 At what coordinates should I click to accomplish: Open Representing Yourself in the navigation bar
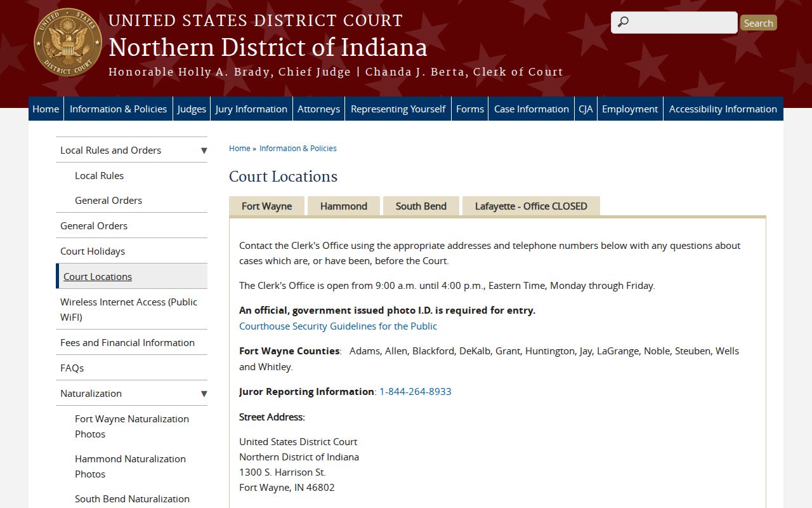398,109
